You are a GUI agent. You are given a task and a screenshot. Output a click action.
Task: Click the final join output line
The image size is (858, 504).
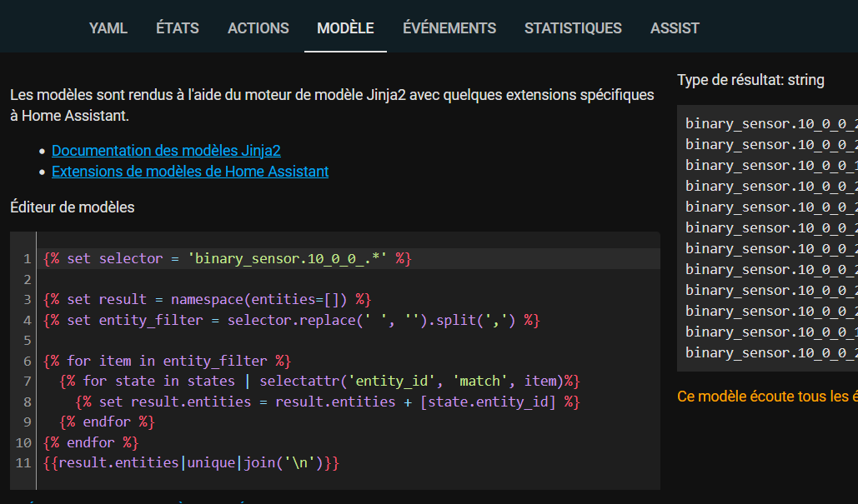[348, 463]
